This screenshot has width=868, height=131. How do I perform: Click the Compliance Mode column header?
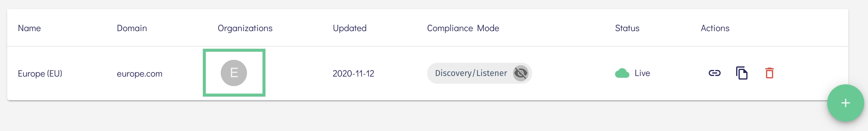click(x=463, y=28)
